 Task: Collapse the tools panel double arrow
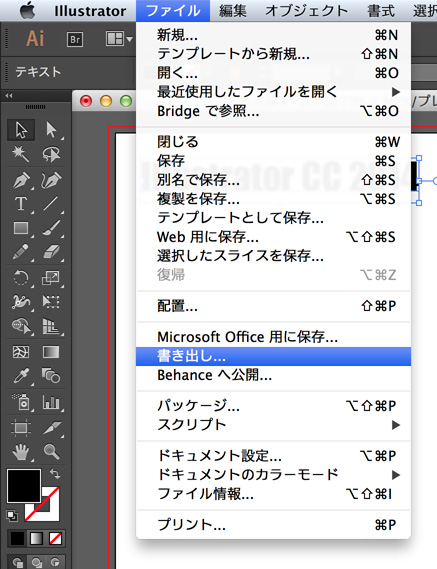point(9,96)
